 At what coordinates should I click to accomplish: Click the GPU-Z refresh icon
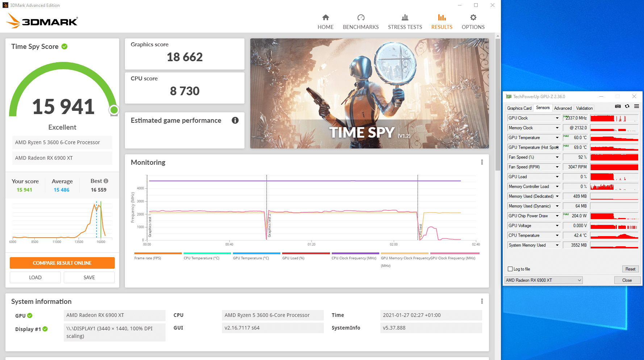(627, 106)
